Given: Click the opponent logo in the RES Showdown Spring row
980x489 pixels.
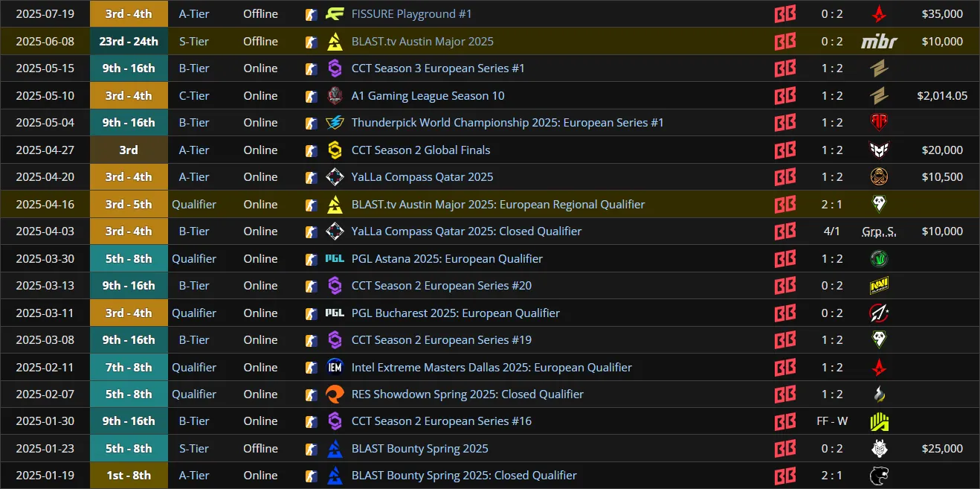Looking at the screenshot, I should pyautogui.click(x=879, y=394).
